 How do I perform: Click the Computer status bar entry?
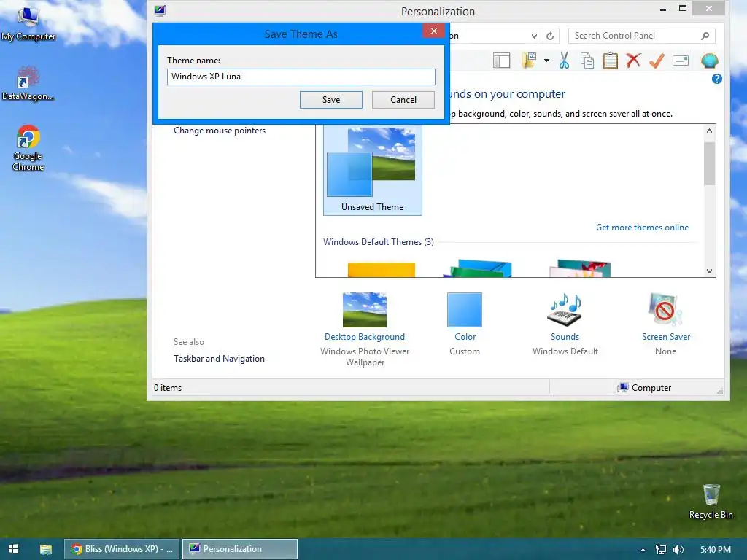(644, 388)
